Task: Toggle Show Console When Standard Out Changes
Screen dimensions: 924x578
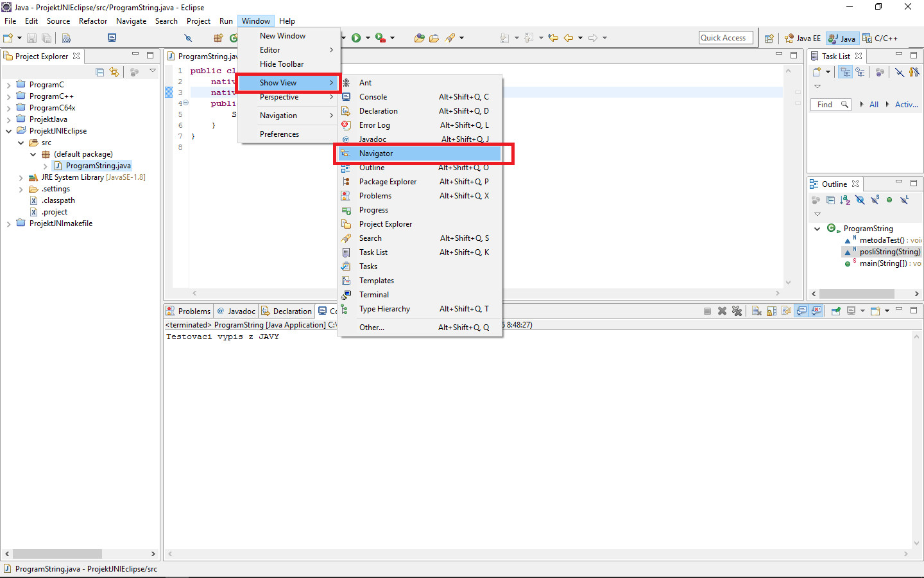Action: click(x=801, y=311)
